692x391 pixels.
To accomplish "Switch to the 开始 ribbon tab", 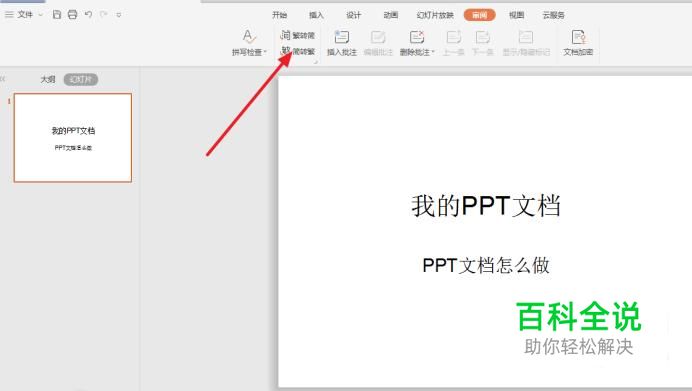I will [279, 15].
